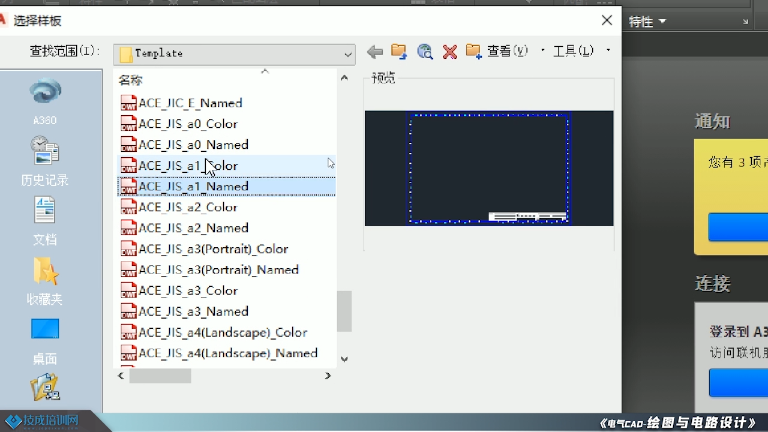The image size is (768, 432).
Task: Select ACE_JIS_a3(Portrait)_Named template
Action: point(218,269)
